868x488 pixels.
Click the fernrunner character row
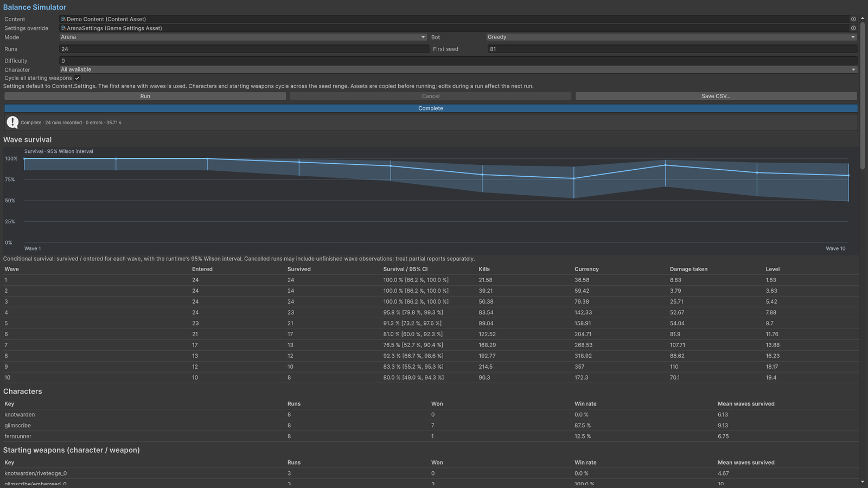pyautogui.click(x=431, y=436)
